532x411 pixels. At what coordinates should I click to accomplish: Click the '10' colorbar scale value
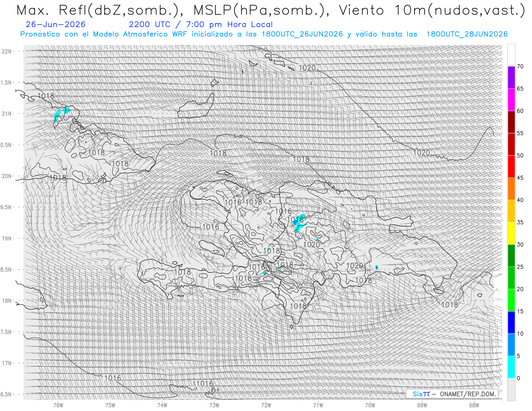click(520, 333)
